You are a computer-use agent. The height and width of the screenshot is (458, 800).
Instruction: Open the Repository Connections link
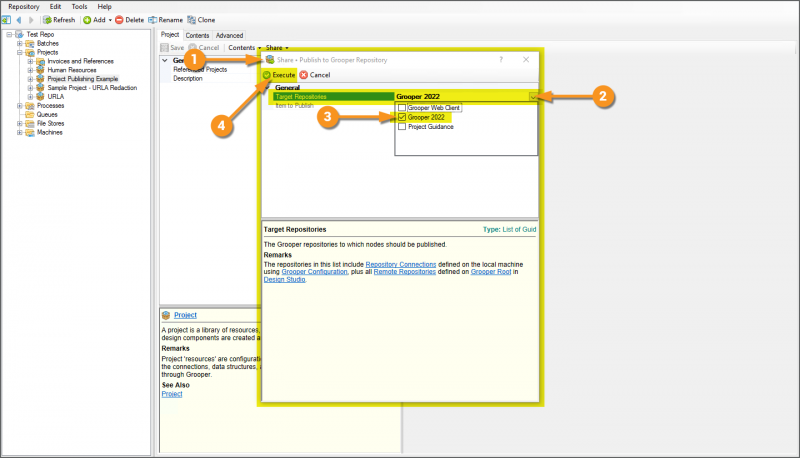pyautogui.click(x=401, y=264)
